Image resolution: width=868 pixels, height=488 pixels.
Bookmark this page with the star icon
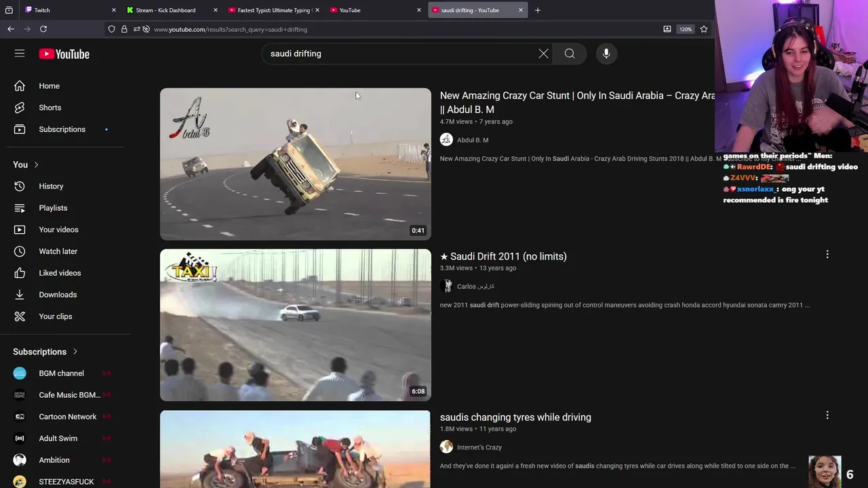click(704, 29)
